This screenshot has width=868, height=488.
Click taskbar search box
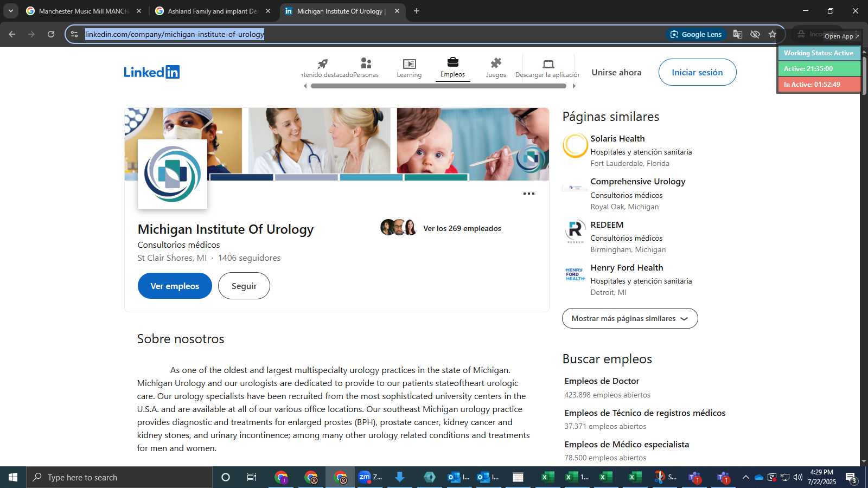119,477
